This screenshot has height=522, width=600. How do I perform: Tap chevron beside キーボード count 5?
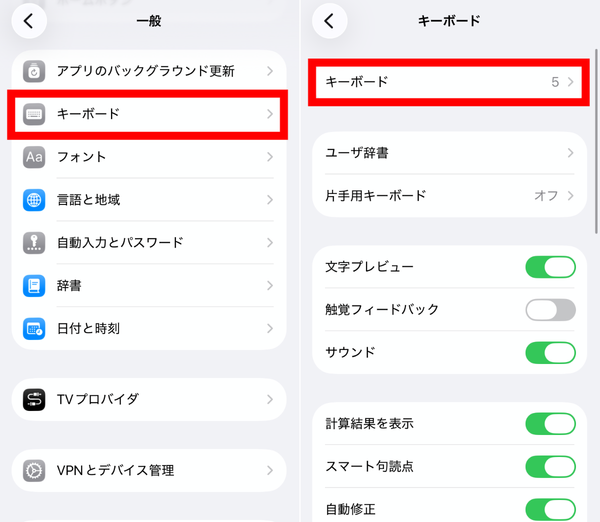571,82
